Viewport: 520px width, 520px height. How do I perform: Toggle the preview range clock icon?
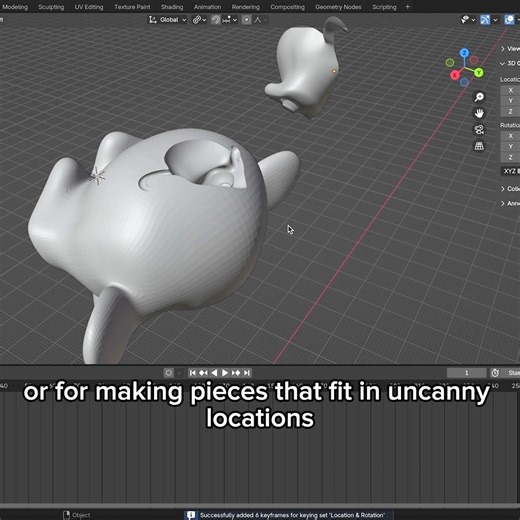[495, 373]
